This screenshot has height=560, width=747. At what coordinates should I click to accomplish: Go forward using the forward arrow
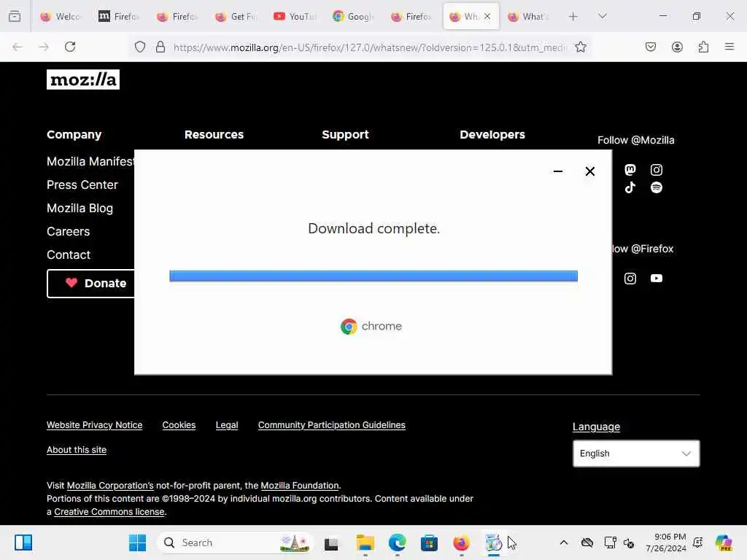44,47
